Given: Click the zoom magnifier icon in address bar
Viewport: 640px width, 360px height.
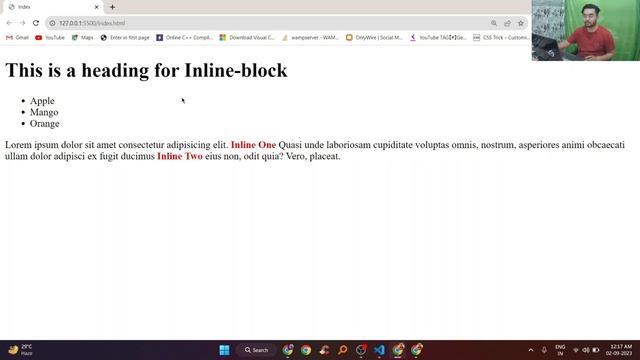Looking at the screenshot, I should pyautogui.click(x=494, y=23).
